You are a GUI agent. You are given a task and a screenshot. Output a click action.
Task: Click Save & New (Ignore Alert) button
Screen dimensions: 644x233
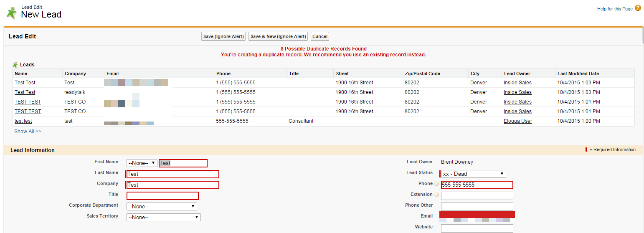[x=278, y=36]
